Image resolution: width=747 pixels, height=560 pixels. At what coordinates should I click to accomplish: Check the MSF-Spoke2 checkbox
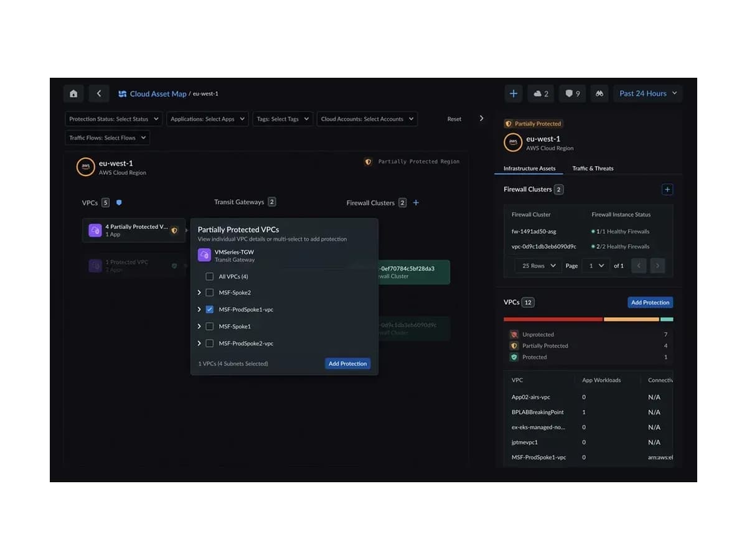[210, 292]
